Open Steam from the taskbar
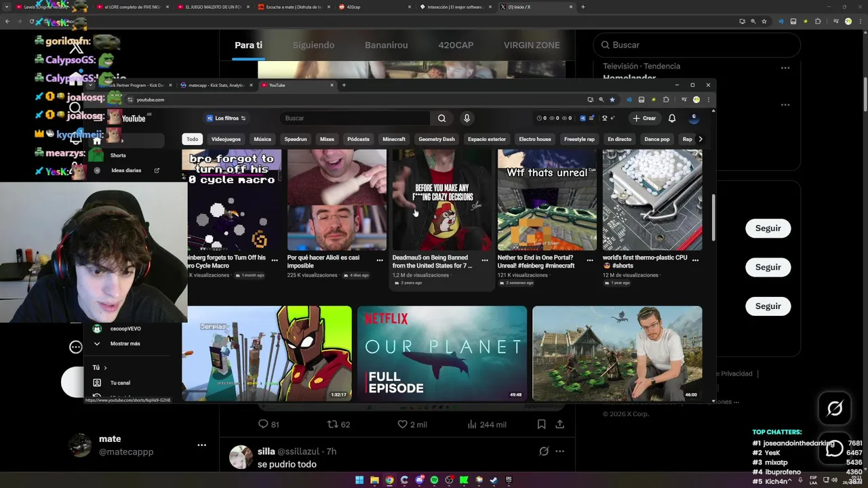 tap(494, 480)
